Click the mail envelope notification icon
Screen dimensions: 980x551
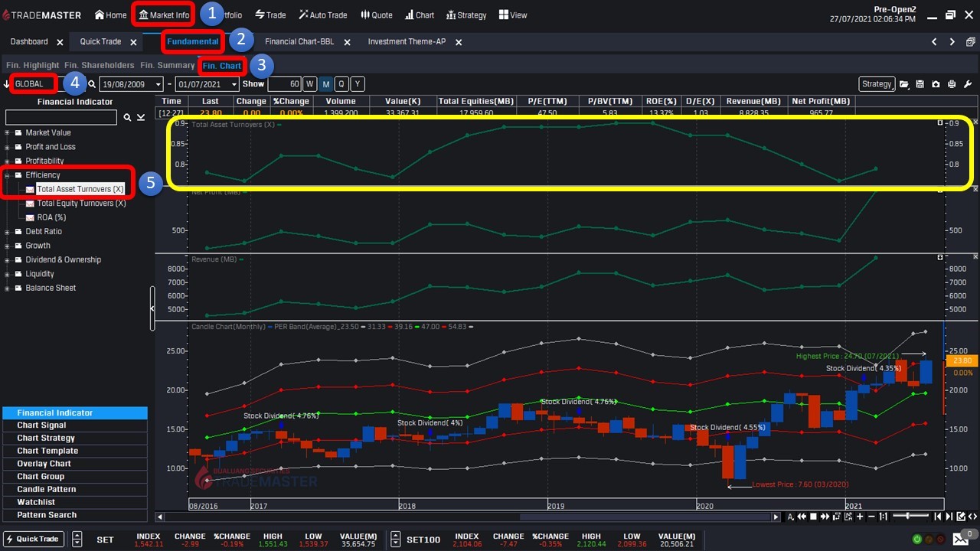click(961, 539)
